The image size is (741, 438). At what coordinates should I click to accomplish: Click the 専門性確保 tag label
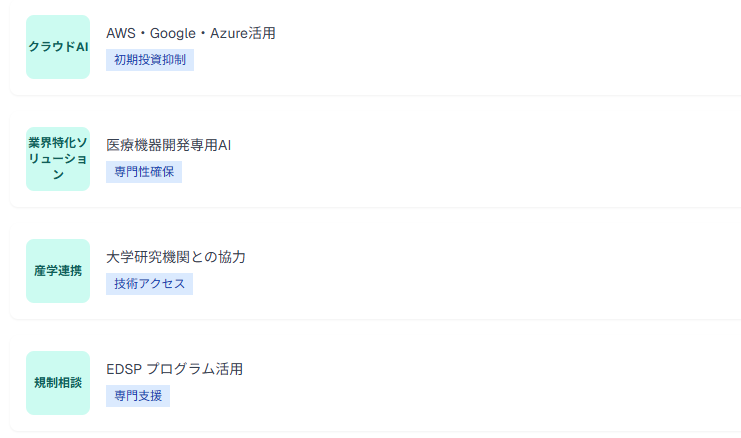[144, 172]
